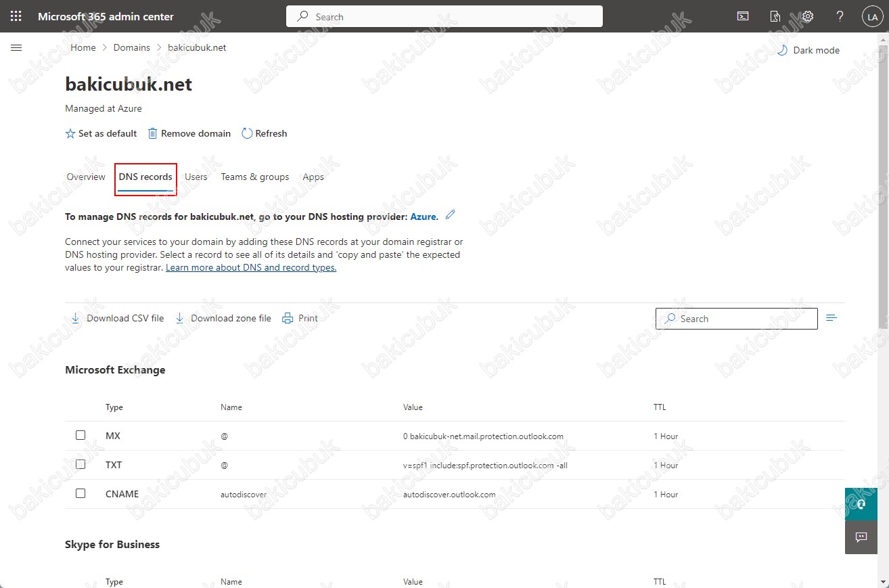Click the autodiscover name cell

244,495
